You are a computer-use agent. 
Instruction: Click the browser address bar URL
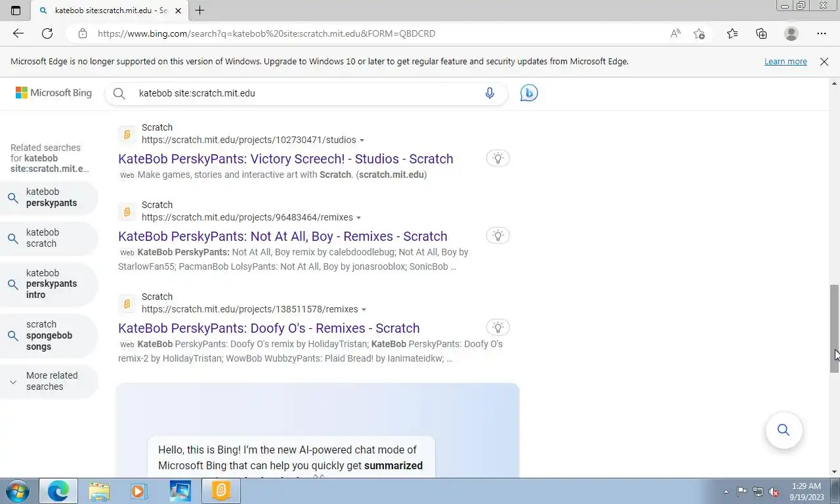(266, 33)
